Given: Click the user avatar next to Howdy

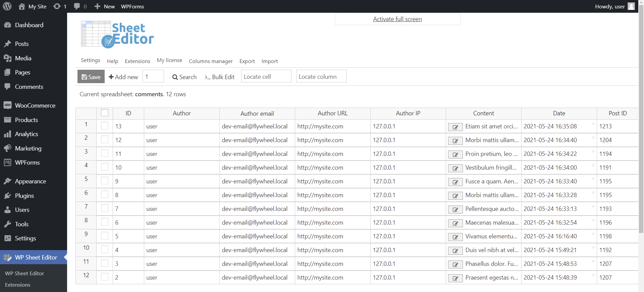Looking at the screenshot, I should (631, 6).
